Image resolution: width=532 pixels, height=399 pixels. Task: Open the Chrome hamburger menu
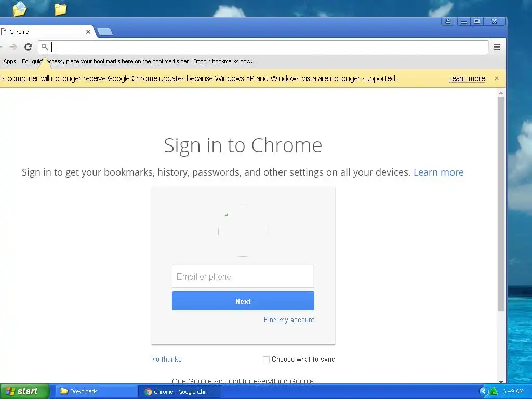click(497, 47)
